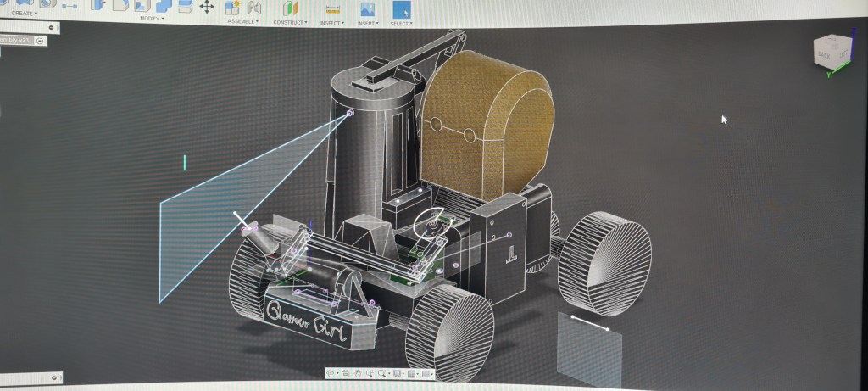868x391 pixels.
Task: Click the LEFT face of the ViewCube
Action: tap(842, 53)
